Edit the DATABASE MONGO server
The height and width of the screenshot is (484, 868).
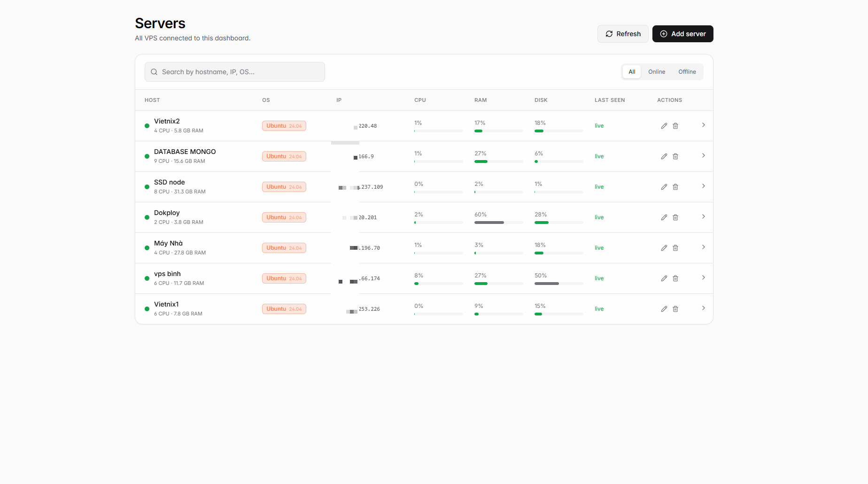click(664, 156)
